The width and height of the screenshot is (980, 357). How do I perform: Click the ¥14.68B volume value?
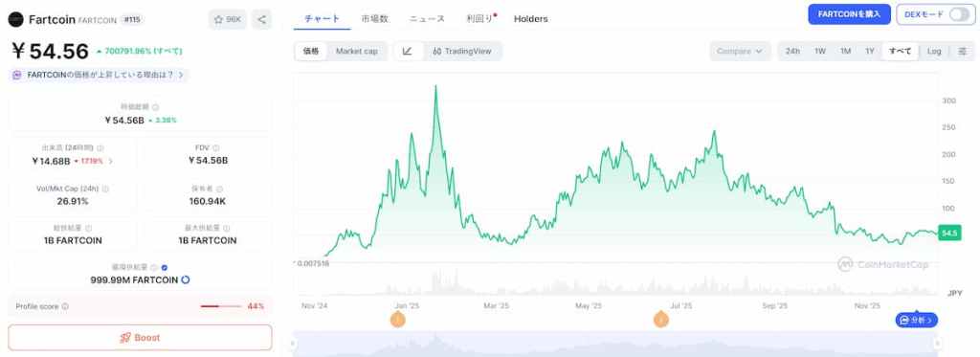pyautogui.click(x=51, y=161)
